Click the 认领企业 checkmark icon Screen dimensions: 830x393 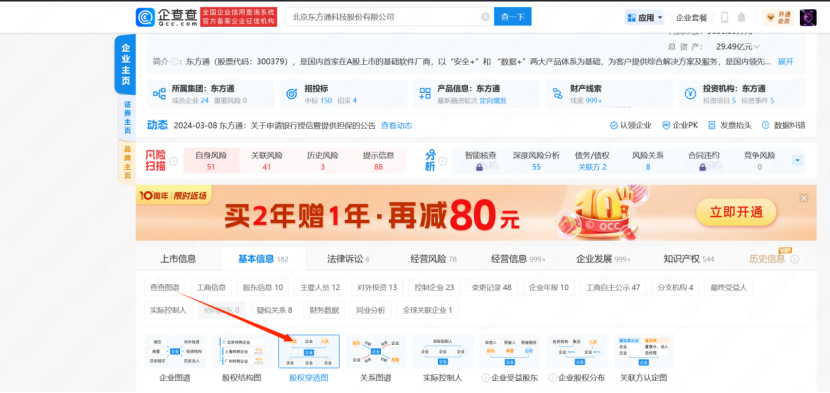[614, 126]
